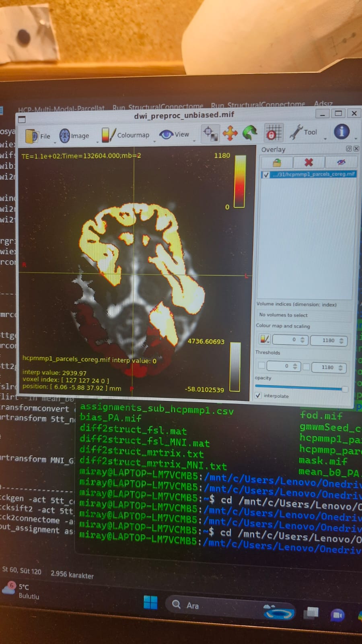Open overlay image with folder icon

coord(277,163)
